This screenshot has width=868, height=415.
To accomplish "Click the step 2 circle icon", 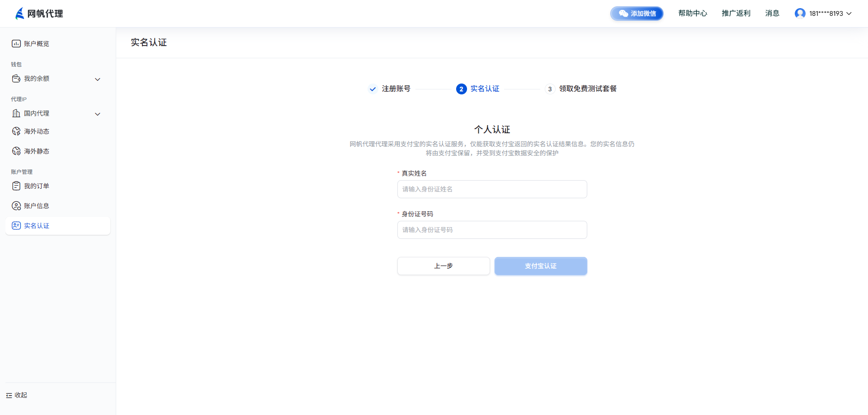I will coord(461,89).
